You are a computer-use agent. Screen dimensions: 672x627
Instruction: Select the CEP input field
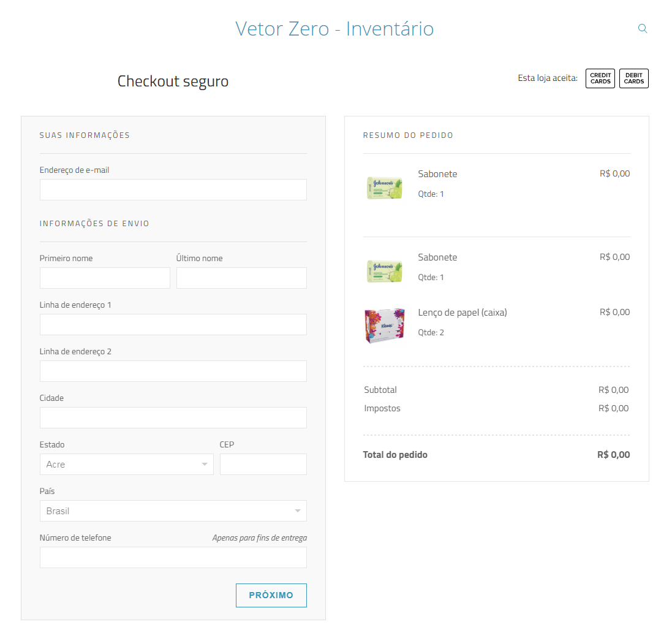click(263, 465)
